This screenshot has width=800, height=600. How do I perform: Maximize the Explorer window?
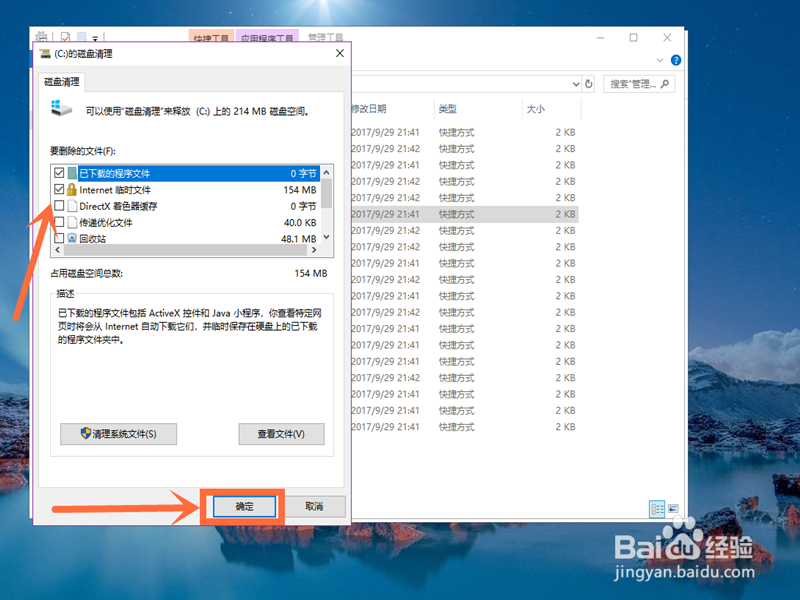(633, 37)
